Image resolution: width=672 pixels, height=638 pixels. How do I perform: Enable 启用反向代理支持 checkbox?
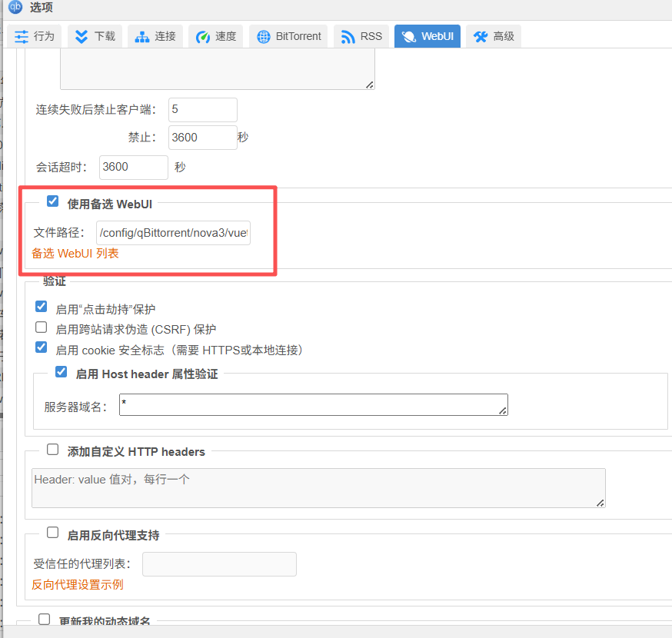[x=53, y=533]
